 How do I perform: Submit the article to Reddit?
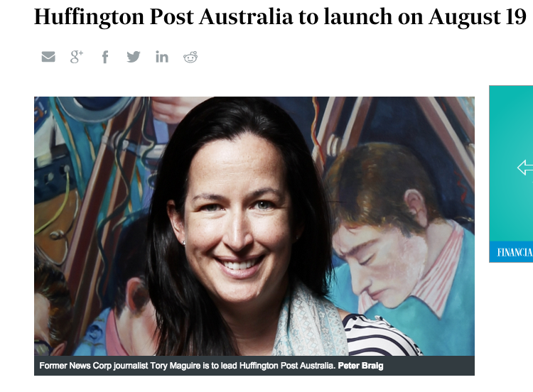(190, 57)
